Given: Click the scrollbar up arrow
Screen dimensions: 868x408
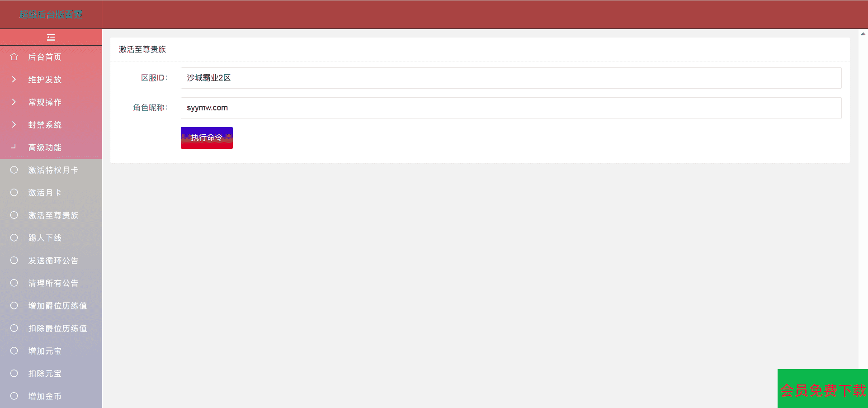Looking at the screenshot, I should (x=863, y=33).
